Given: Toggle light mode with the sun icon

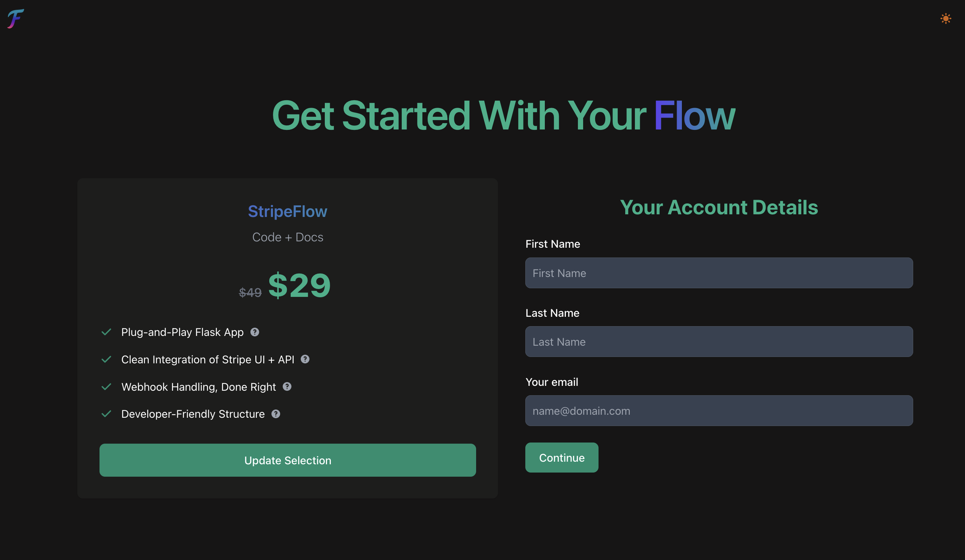Looking at the screenshot, I should [x=945, y=18].
